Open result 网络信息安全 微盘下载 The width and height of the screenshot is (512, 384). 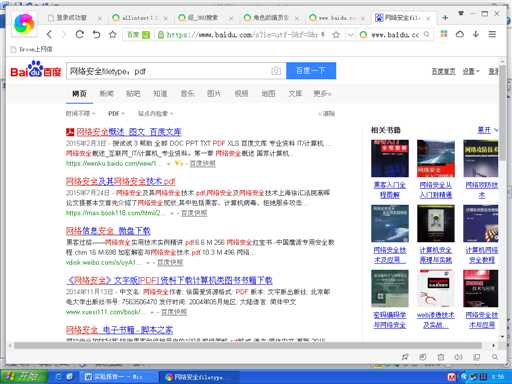point(108,231)
